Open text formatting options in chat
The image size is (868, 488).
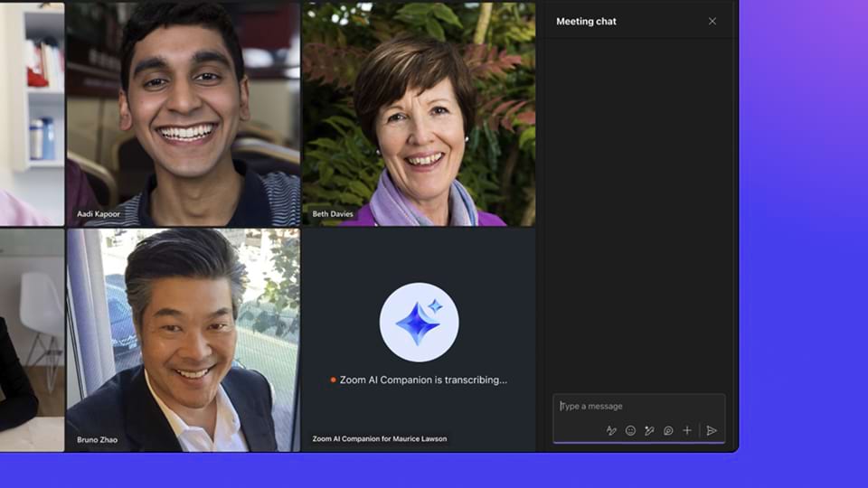click(611, 431)
